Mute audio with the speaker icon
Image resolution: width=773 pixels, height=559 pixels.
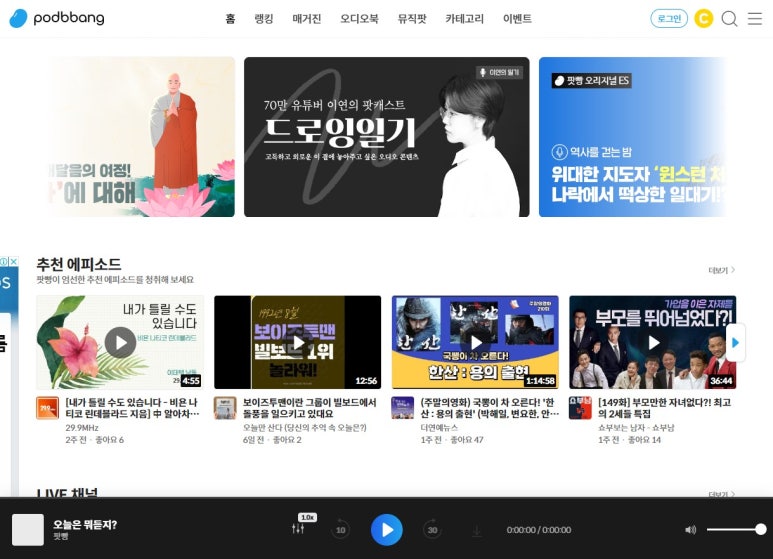[691, 530]
